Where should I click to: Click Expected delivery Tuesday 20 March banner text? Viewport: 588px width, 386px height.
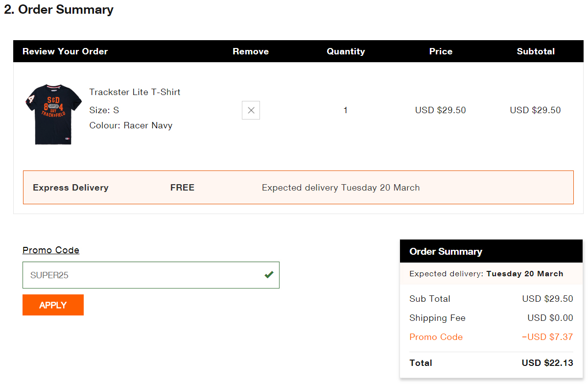coord(341,188)
